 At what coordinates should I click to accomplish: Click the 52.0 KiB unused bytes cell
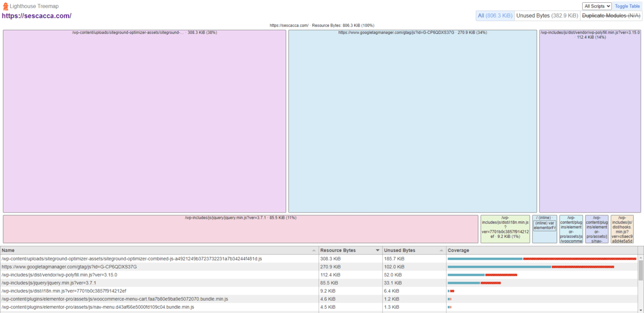(414, 275)
